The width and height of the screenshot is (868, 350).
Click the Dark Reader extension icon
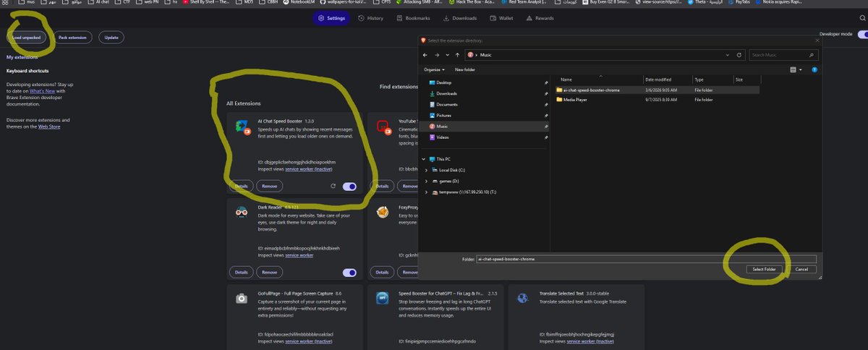(x=243, y=212)
